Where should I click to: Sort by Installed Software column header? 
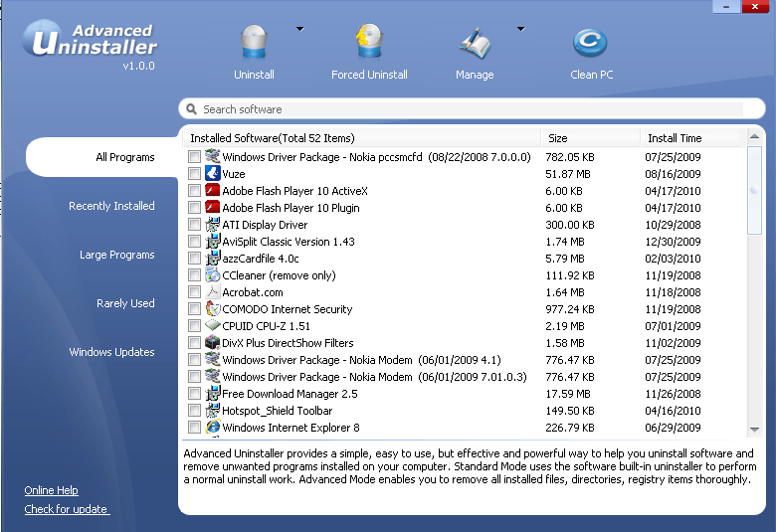click(362, 138)
